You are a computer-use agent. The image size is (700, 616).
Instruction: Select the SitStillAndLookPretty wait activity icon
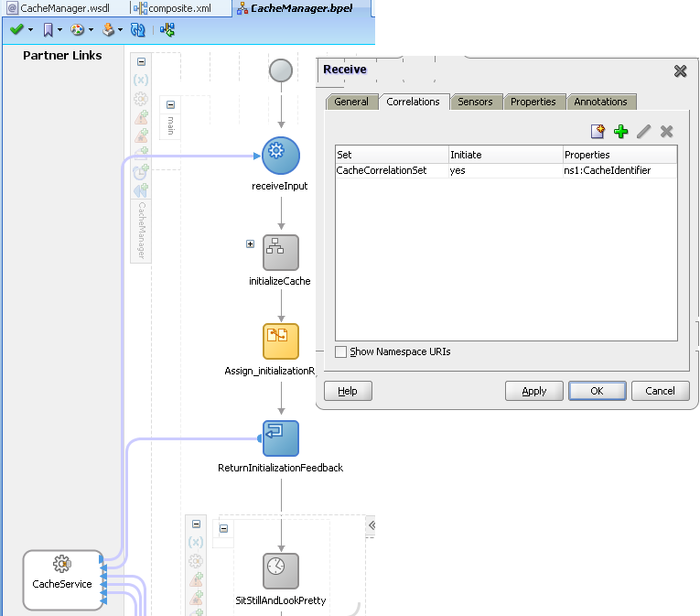[281, 570]
